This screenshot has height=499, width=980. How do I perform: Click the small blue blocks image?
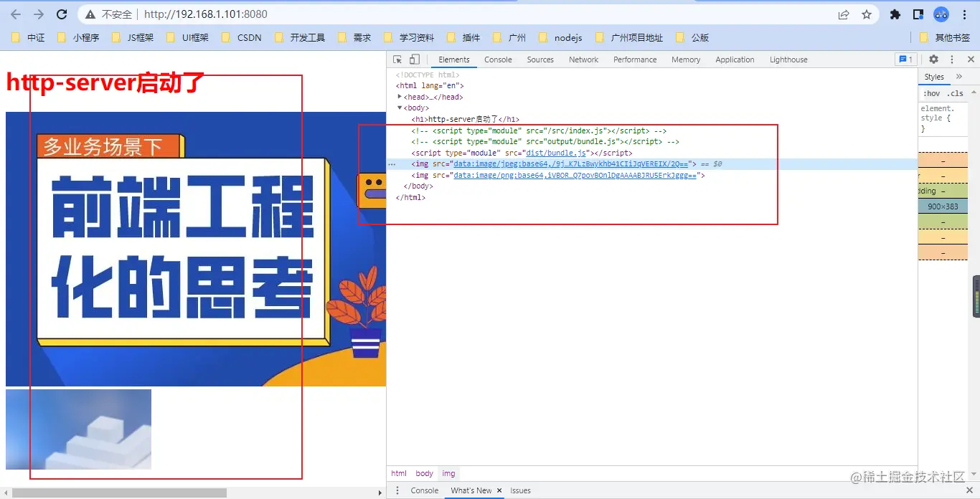click(78, 429)
